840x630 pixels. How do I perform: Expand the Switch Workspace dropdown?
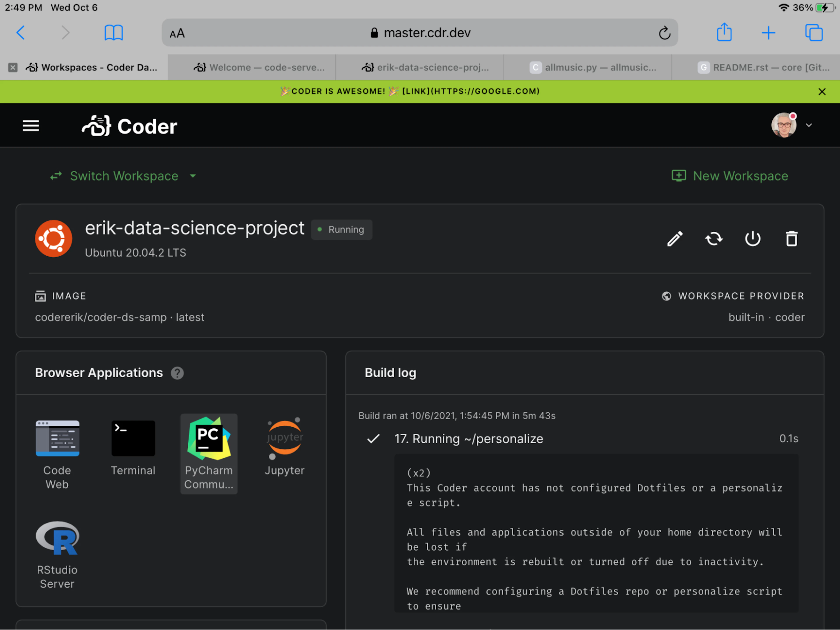(123, 176)
